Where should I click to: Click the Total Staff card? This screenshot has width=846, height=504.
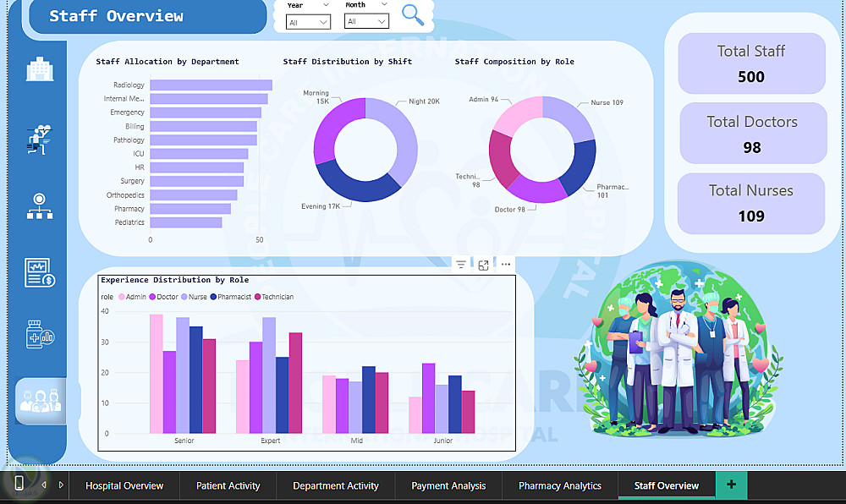point(751,63)
